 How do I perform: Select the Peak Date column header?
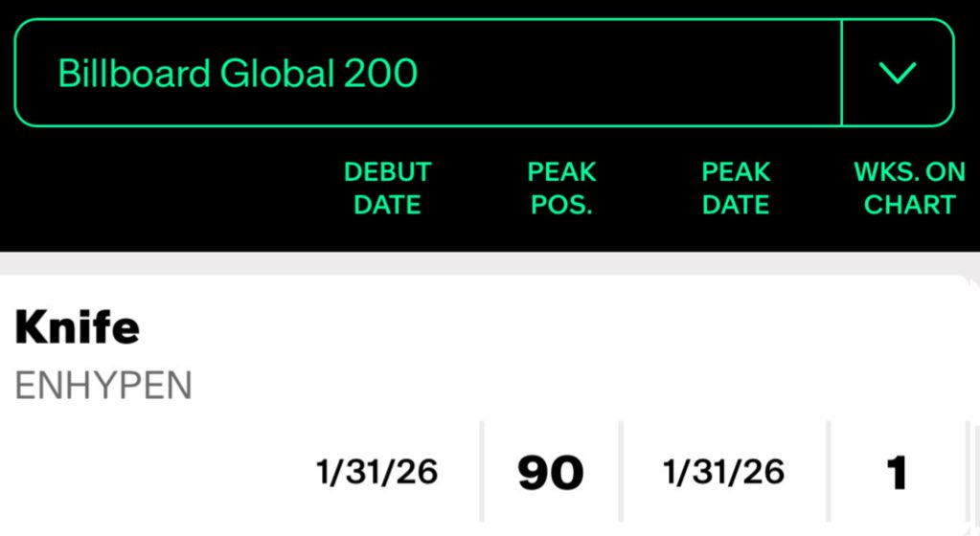[x=736, y=189]
